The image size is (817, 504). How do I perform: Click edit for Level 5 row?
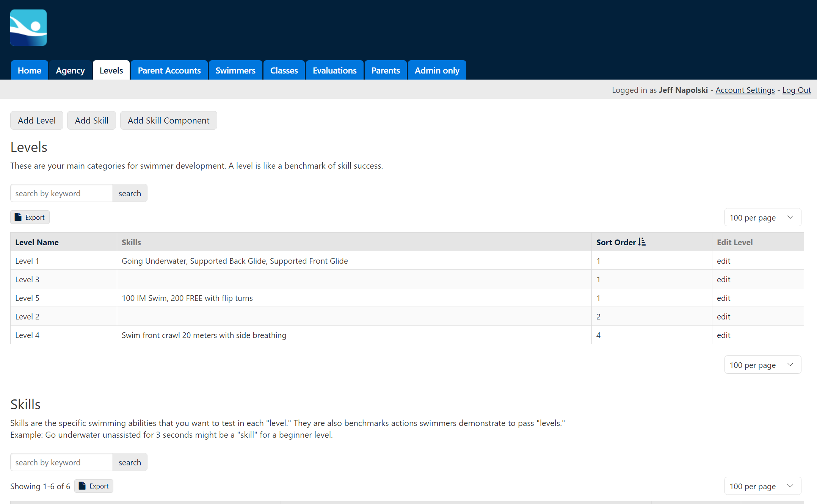pyautogui.click(x=723, y=298)
